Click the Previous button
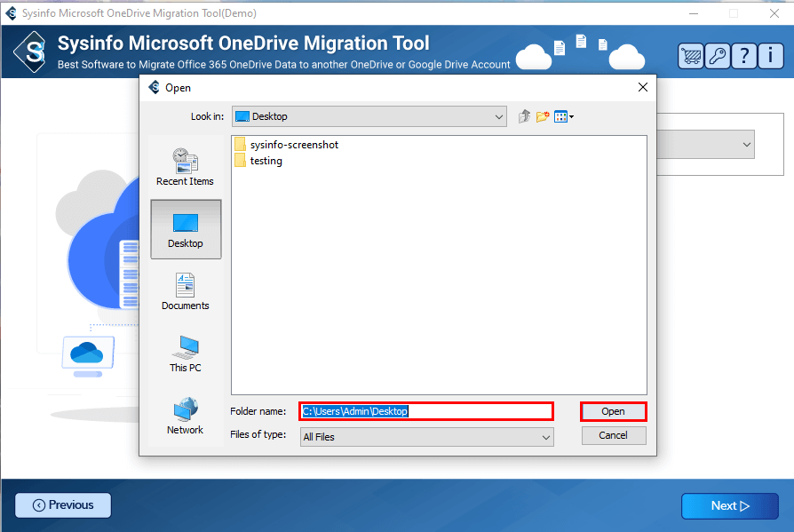This screenshot has height=532, width=794. click(x=63, y=505)
